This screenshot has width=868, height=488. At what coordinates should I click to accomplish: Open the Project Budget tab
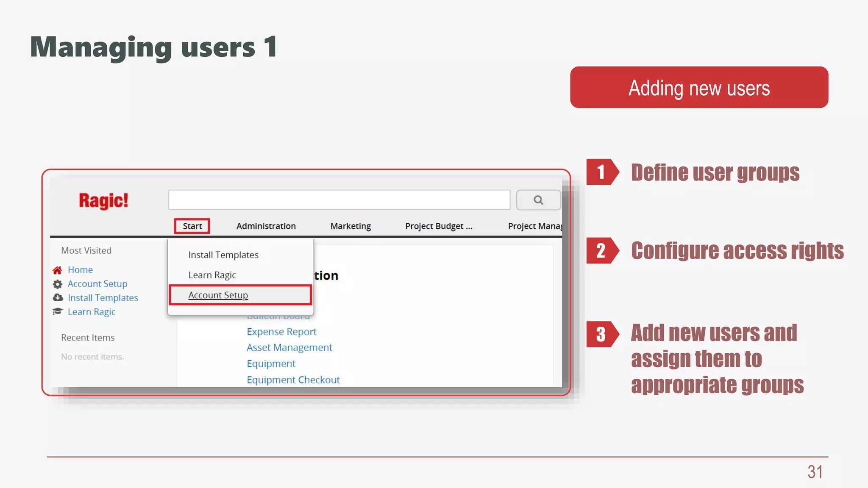[438, 226]
